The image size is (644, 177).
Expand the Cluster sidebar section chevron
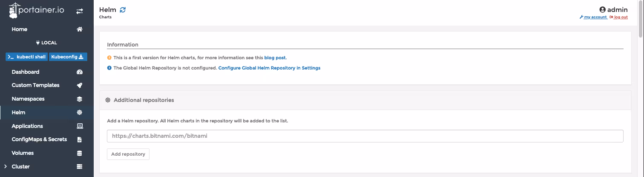click(5, 166)
